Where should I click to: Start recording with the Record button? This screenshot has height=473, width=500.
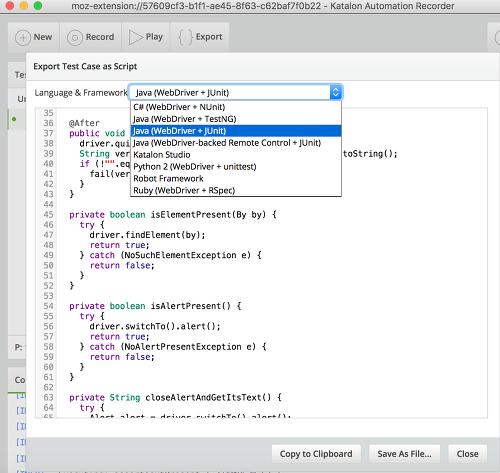(x=91, y=37)
